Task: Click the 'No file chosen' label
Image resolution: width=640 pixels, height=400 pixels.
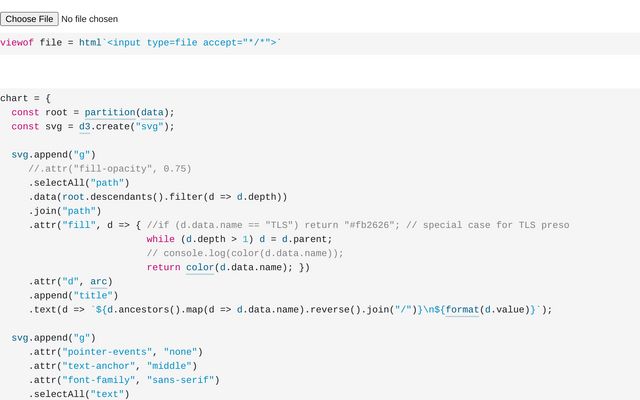Action: pos(89,18)
